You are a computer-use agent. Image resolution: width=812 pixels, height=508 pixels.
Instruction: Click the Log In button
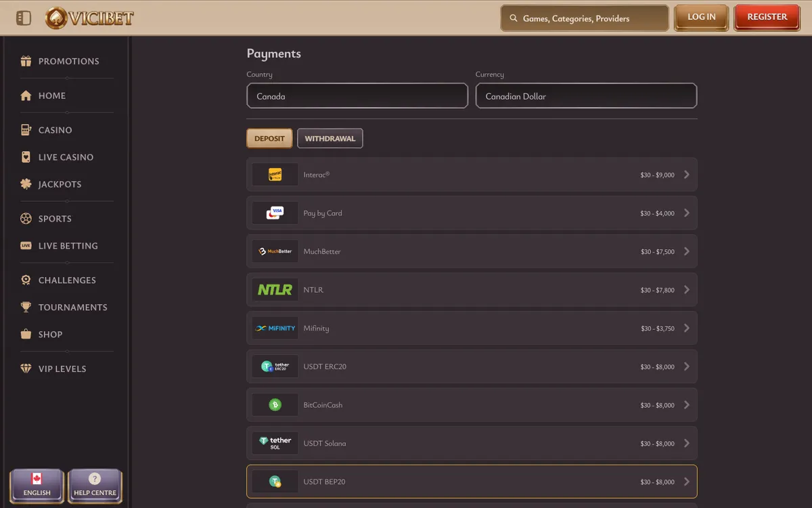click(702, 18)
